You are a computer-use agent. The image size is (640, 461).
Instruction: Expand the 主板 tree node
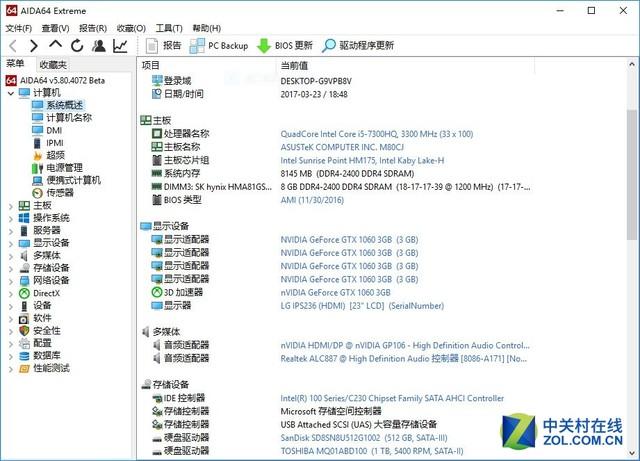[11, 206]
